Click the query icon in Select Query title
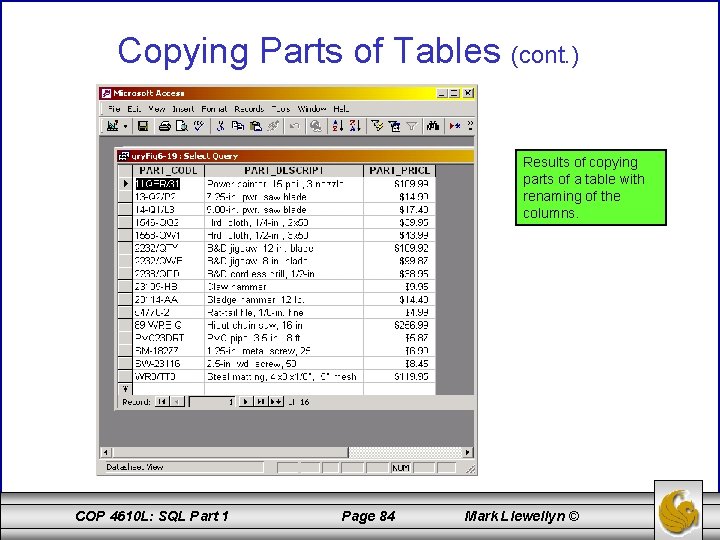This screenshot has width=720, height=540. [x=124, y=156]
